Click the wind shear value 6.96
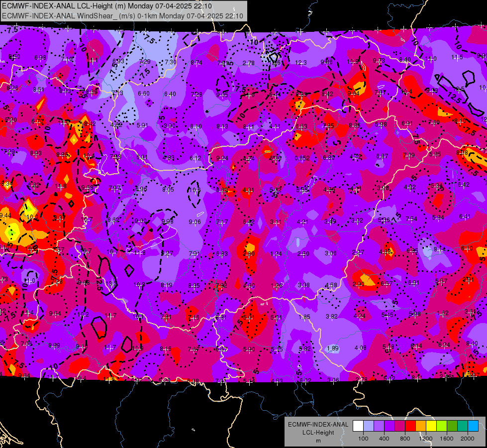 click(141, 189)
